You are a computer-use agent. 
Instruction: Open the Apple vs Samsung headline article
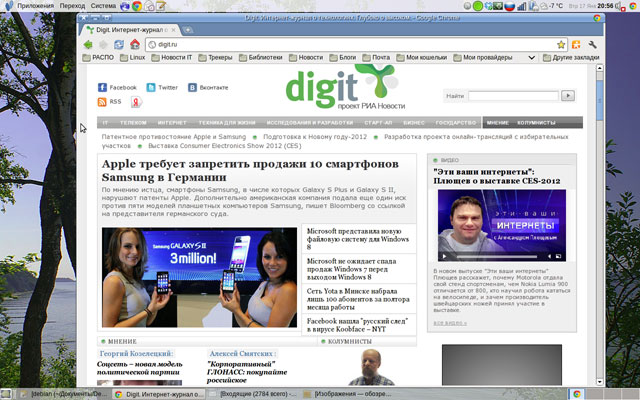(250, 171)
